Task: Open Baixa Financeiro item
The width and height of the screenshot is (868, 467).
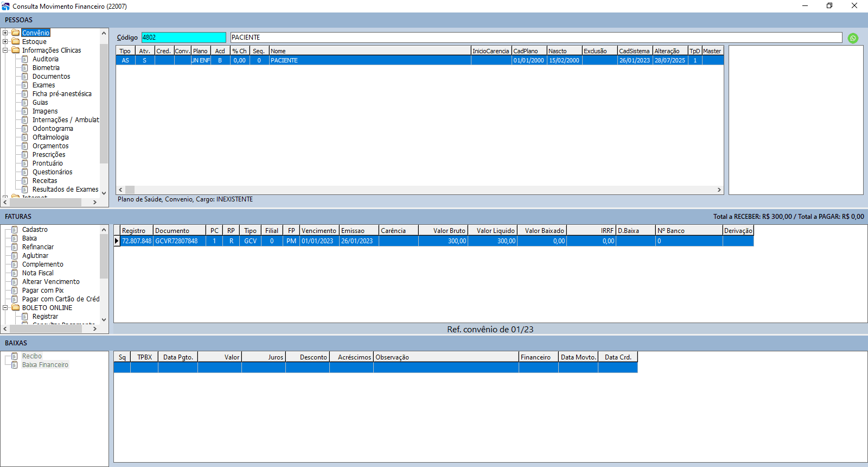Action: click(45, 365)
